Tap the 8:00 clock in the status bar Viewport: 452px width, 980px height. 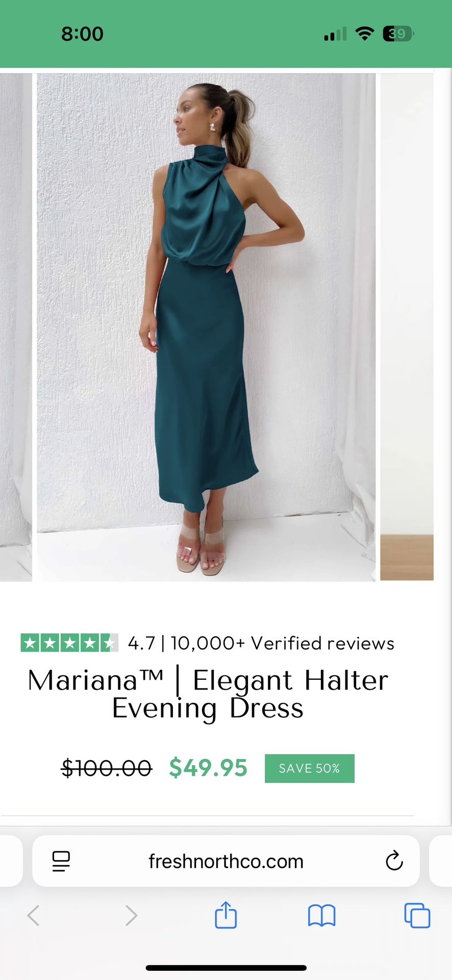(x=82, y=34)
